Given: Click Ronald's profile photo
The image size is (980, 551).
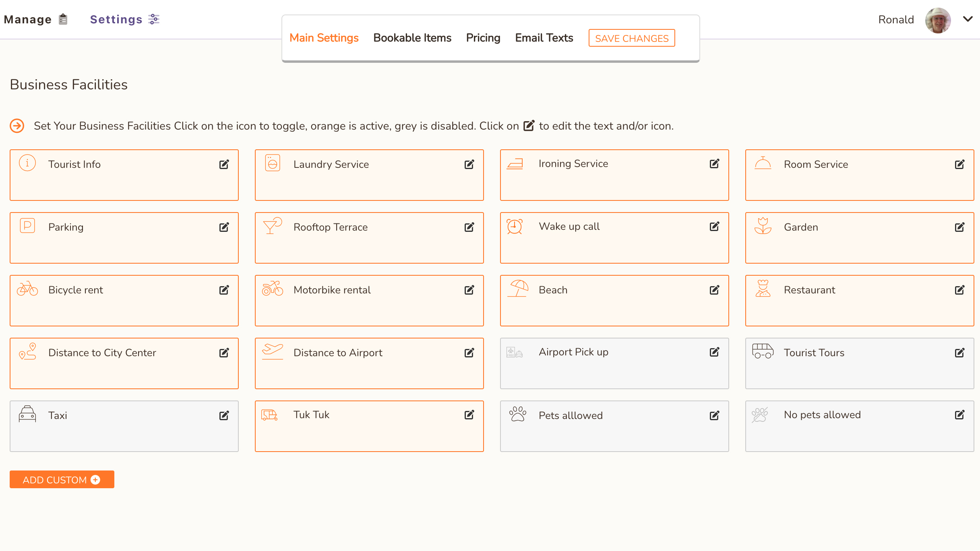Looking at the screenshot, I should (938, 20).
